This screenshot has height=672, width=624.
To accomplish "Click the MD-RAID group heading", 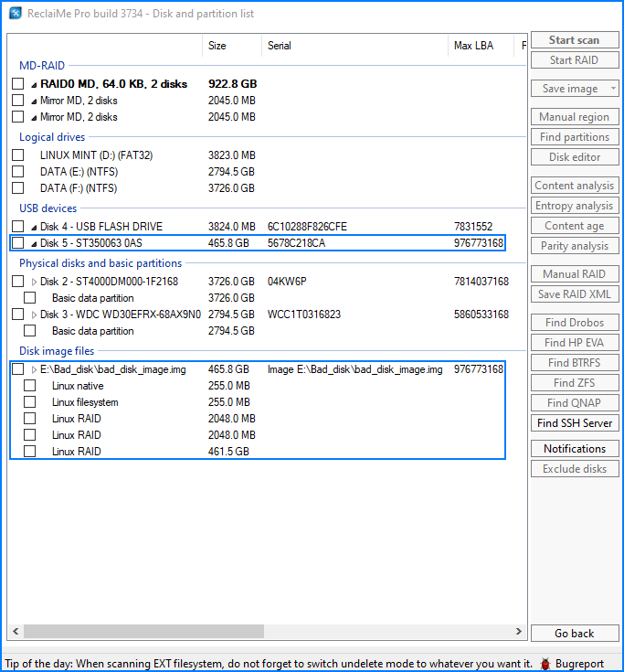I will click(x=42, y=66).
